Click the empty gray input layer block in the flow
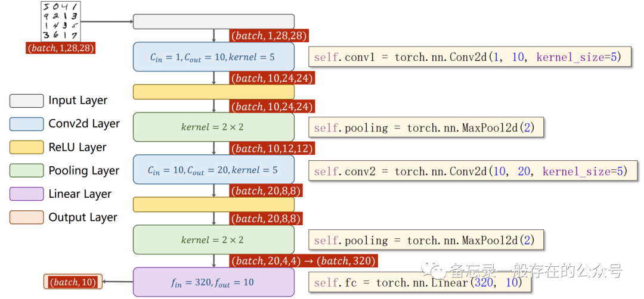The width and height of the screenshot is (644, 299). click(213, 21)
